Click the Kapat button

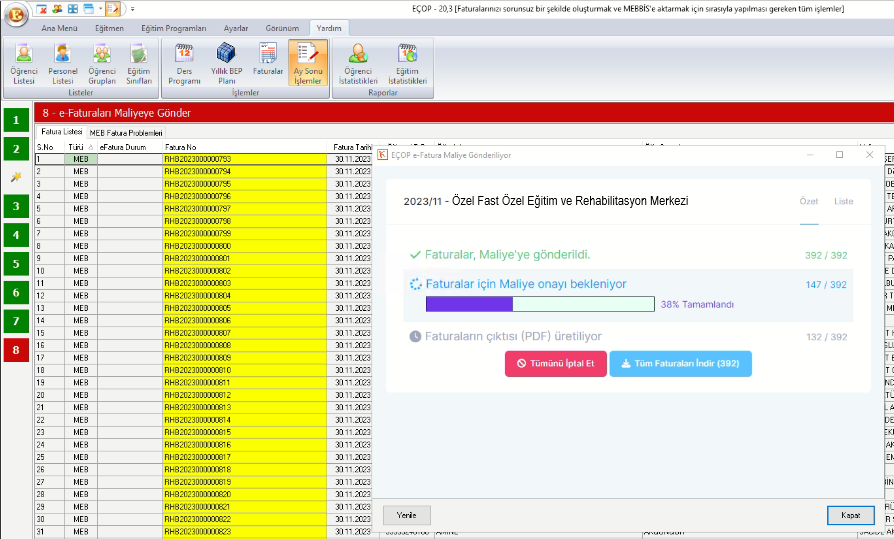pyautogui.click(x=851, y=515)
